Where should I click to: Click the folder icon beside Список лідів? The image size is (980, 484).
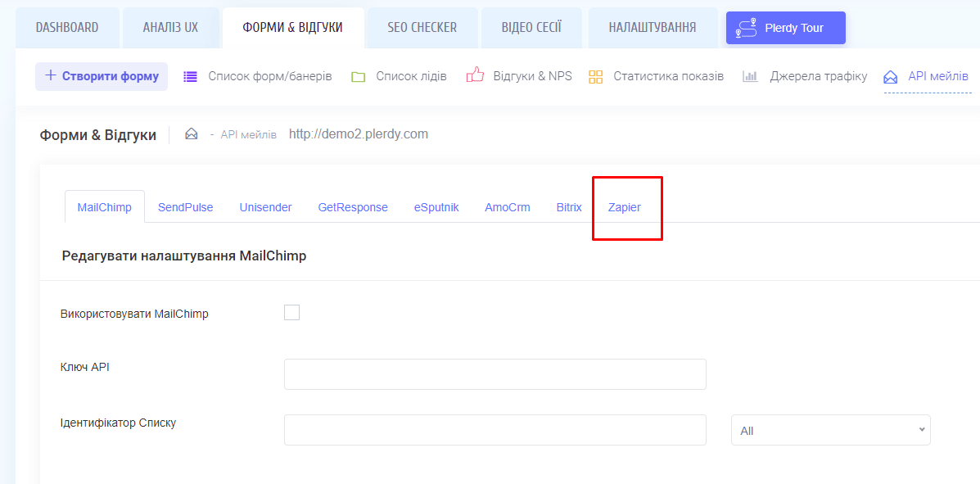(358, 77)
